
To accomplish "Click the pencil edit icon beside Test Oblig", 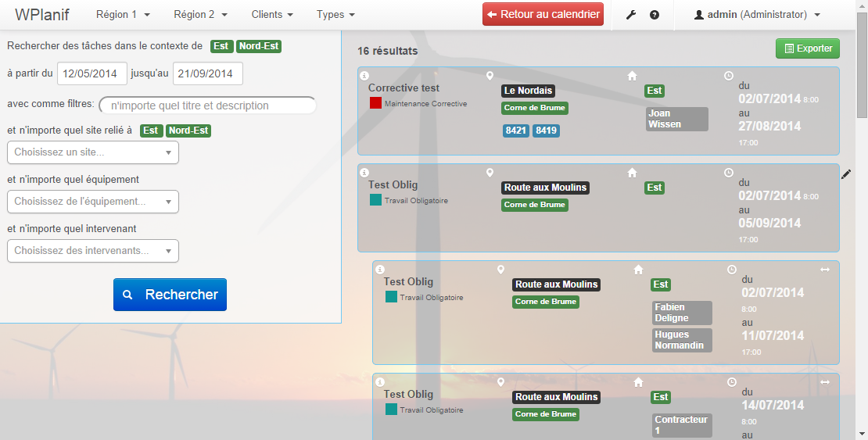I will (x=845, y=174).
